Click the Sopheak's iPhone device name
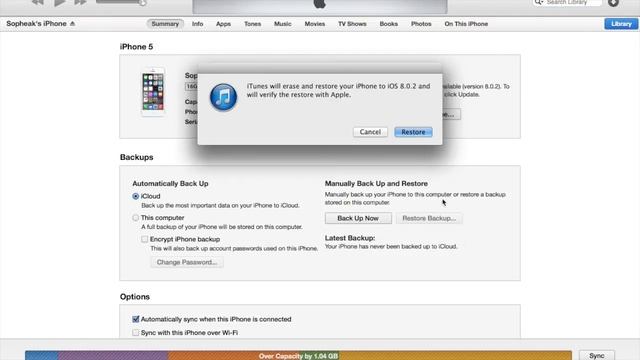 [36, 24]
